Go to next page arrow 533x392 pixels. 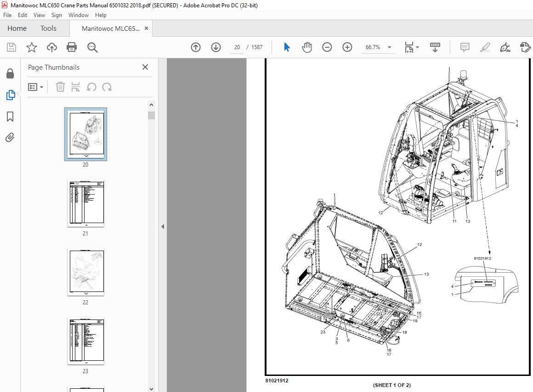(x=216, y=47)
